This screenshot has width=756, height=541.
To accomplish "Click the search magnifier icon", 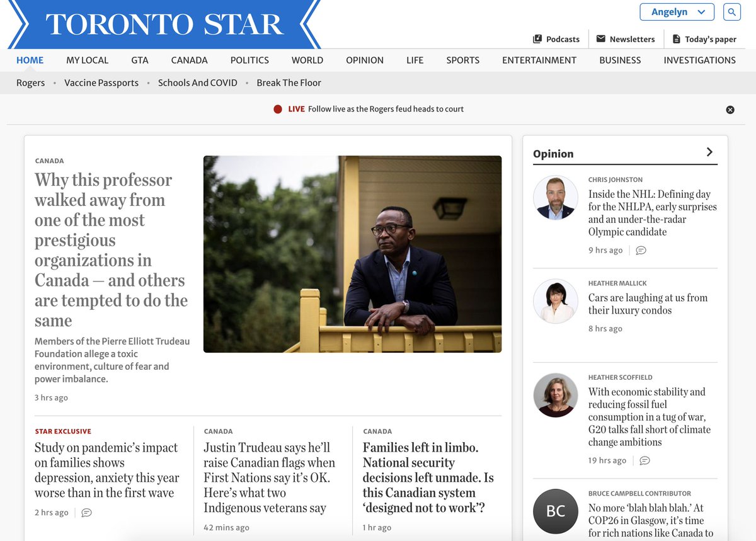I will point(731,12).
